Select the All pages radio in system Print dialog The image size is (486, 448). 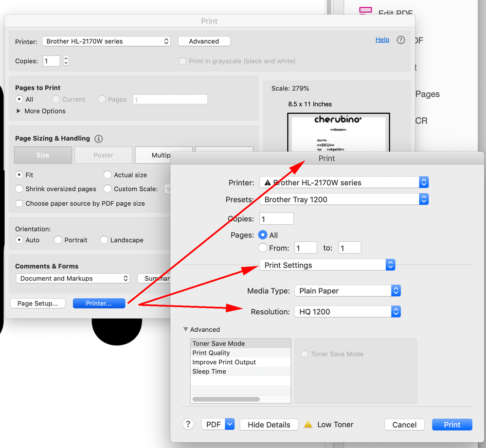pos(263,235)
